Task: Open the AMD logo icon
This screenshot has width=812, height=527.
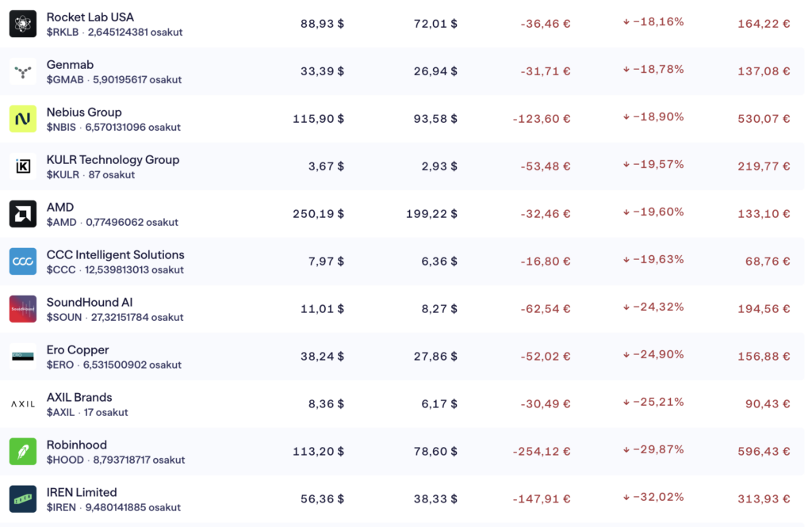Action: (23, 214)
